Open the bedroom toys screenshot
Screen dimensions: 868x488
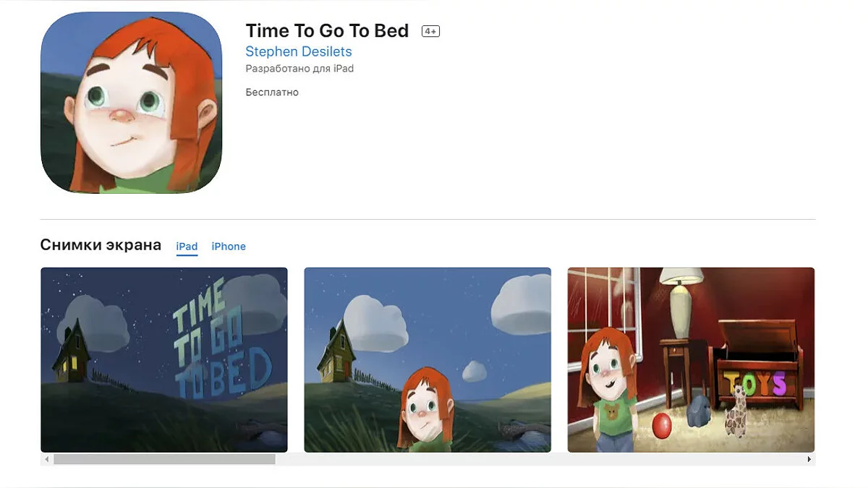click(691, 360)
